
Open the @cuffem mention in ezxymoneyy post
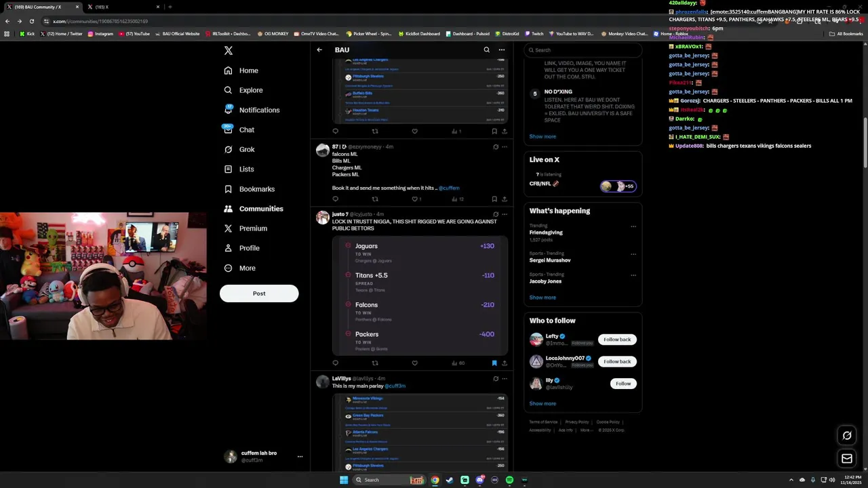point(449,188)
